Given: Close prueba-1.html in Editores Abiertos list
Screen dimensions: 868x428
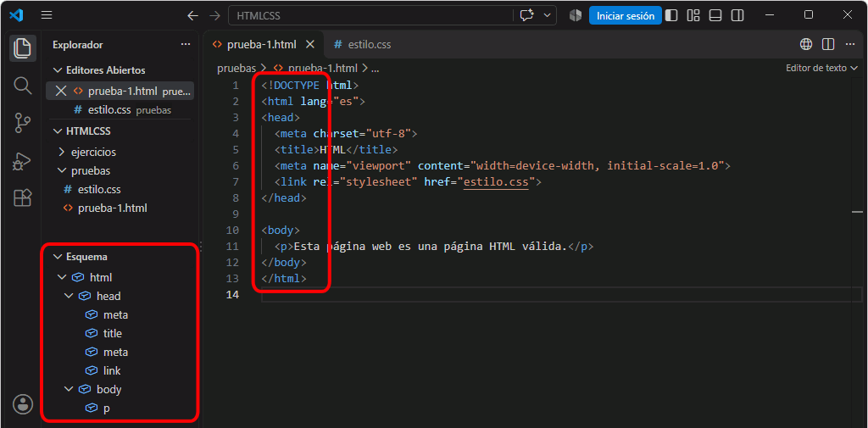Looking at the screenshot, I should point(61,92).
